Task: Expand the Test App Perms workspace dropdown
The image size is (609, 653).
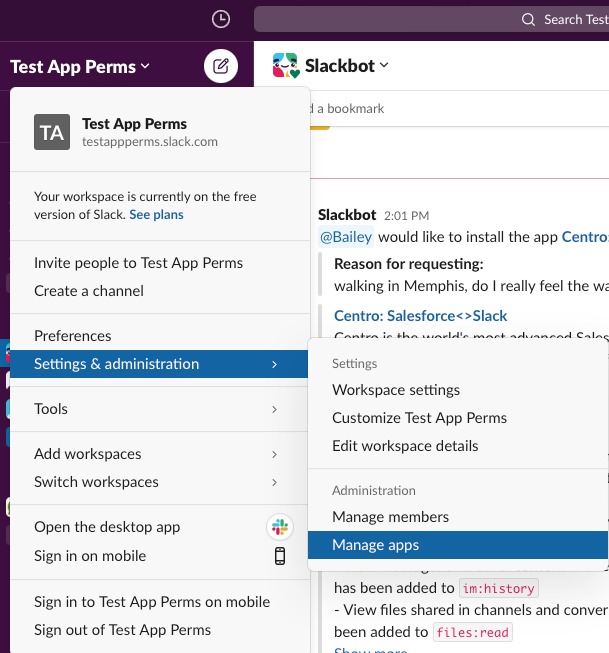Action: [x=80, y=67]
